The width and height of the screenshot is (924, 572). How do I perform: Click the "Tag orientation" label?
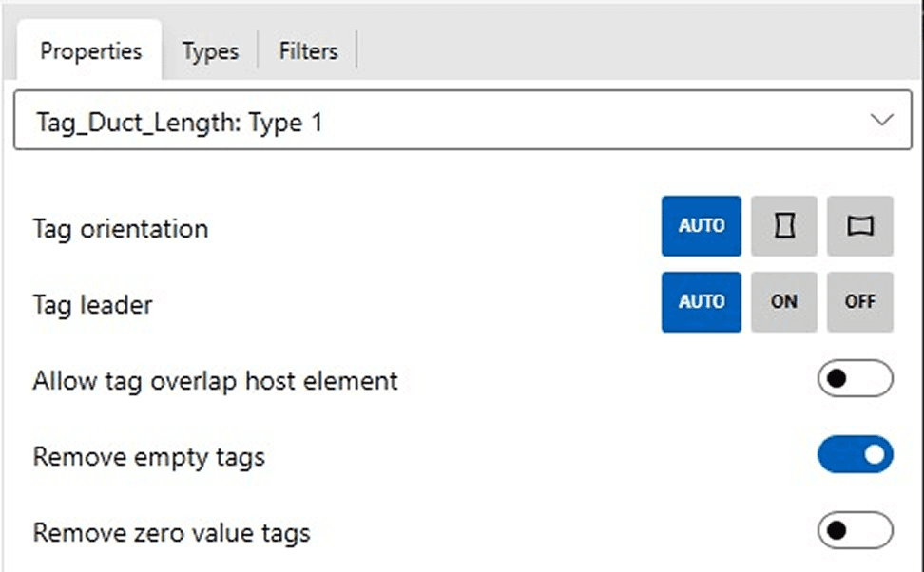pos(121,229)
